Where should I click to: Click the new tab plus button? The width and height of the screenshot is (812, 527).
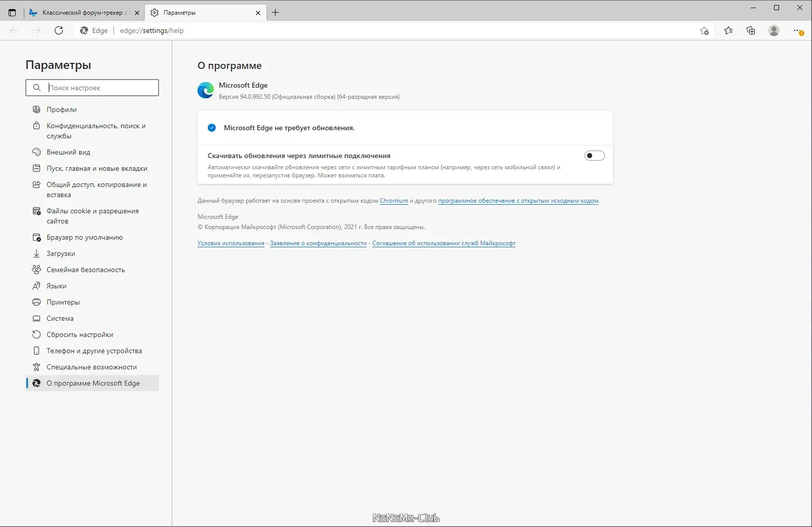pos(275,13)
